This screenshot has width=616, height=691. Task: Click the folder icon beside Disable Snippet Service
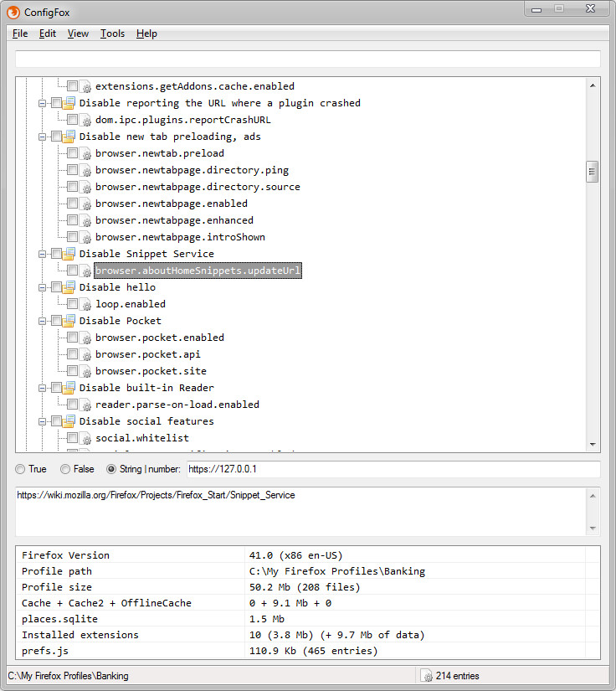(69, 254)
